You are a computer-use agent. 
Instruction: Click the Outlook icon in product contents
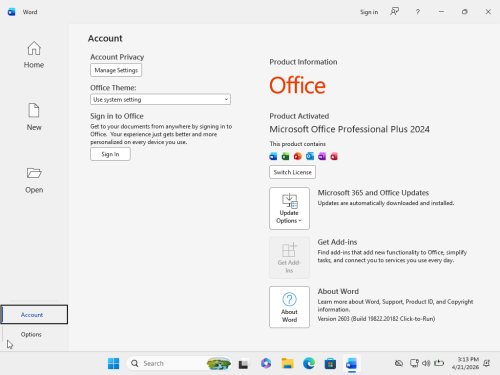[310, 156]
